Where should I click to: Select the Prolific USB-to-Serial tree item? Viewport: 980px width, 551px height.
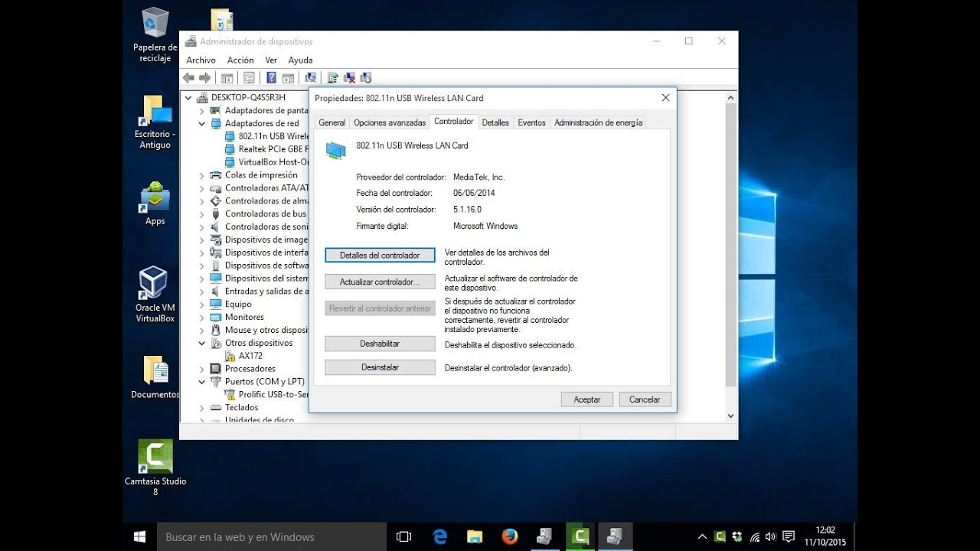pyautogui.click(x=267, y=395)
